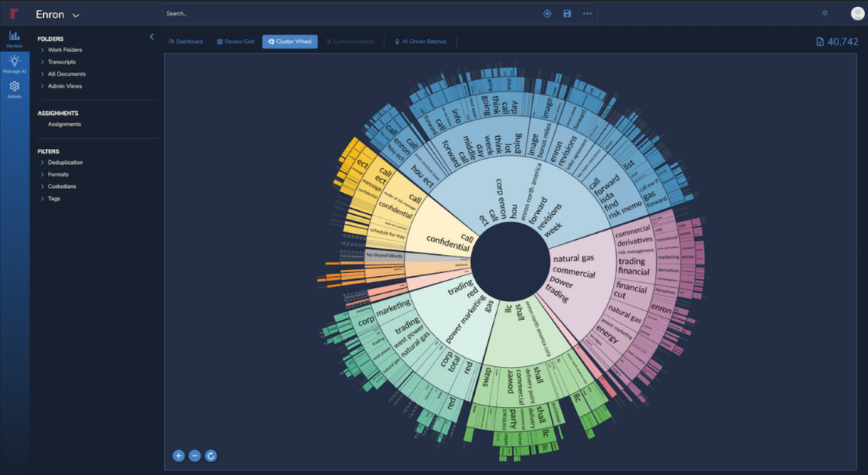Viewport: 868px width, 475px height.
Task: Toggle the light theme sun icon
Action: 825,14
